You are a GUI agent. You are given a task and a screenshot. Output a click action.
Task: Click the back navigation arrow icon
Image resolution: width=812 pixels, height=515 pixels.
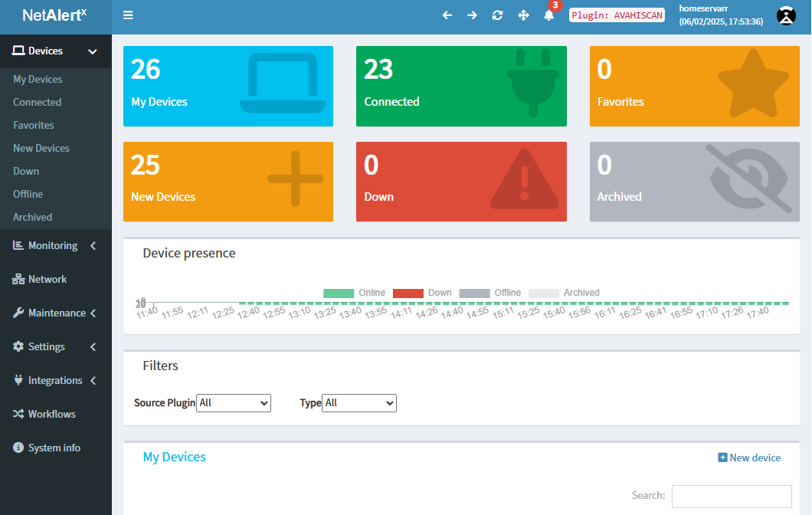(x=447, y=15)
